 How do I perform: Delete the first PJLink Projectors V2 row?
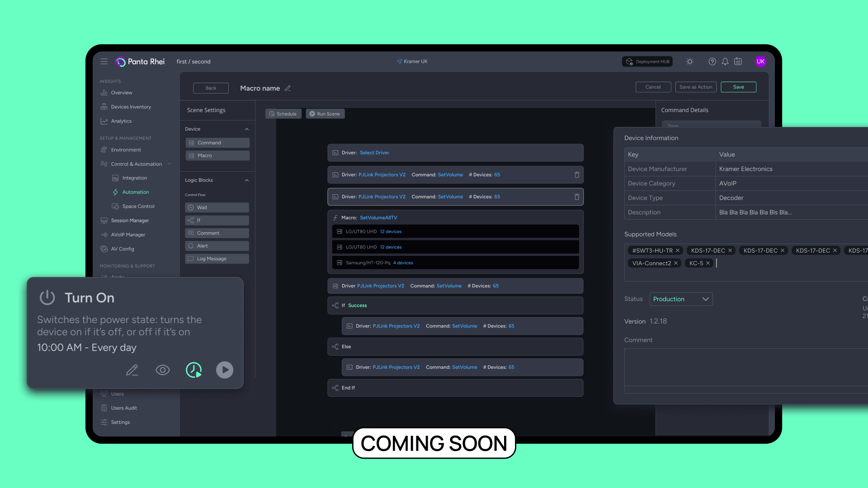click(577, 175)
